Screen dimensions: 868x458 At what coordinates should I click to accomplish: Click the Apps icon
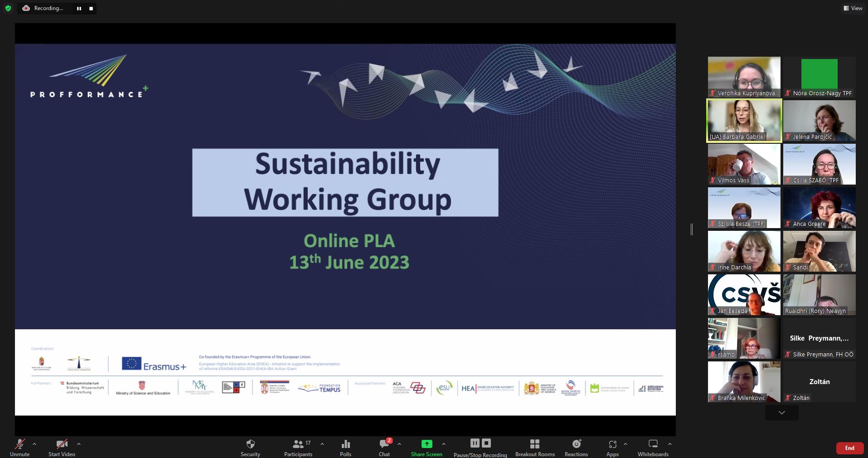(x=612, y=444)
